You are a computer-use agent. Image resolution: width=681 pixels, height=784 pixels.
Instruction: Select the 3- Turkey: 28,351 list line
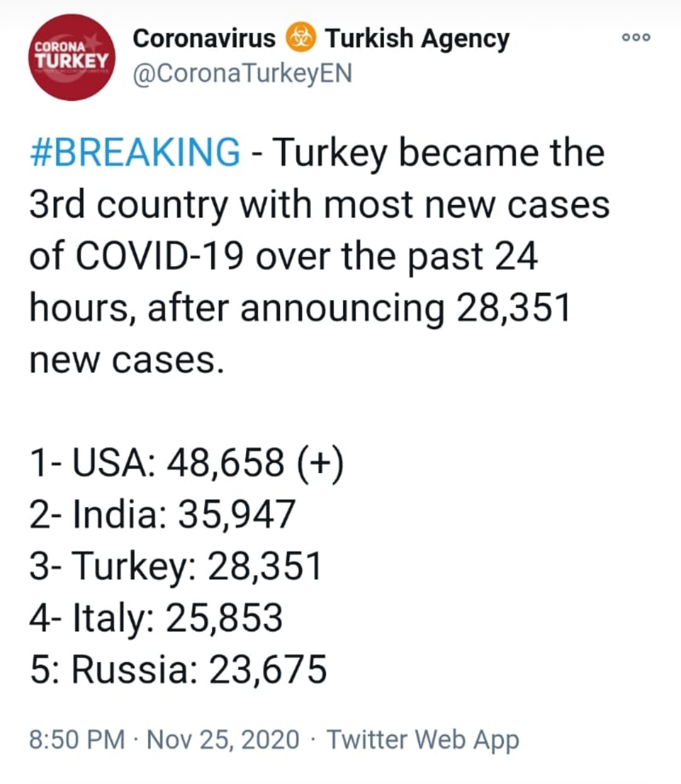tap(176, 566)
